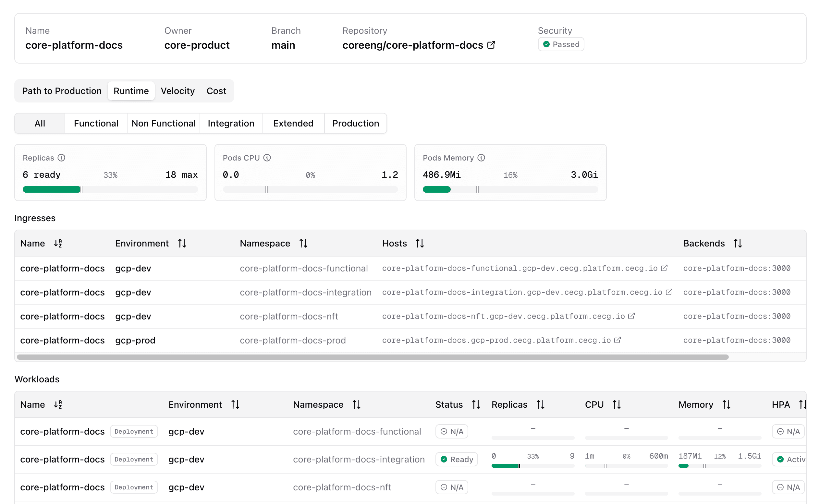Click integration workload replicas bar
The height and width of the screenshot is (504, 819).
pyautogui.click(x=533, y=466)
